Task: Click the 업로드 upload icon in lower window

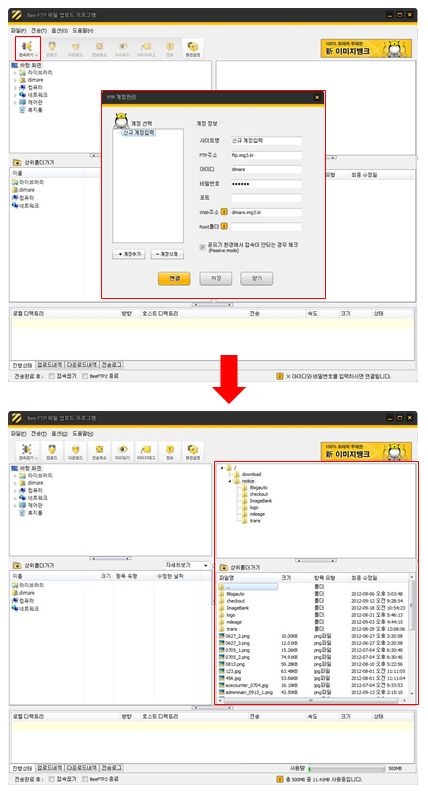Action: [52, 451]
